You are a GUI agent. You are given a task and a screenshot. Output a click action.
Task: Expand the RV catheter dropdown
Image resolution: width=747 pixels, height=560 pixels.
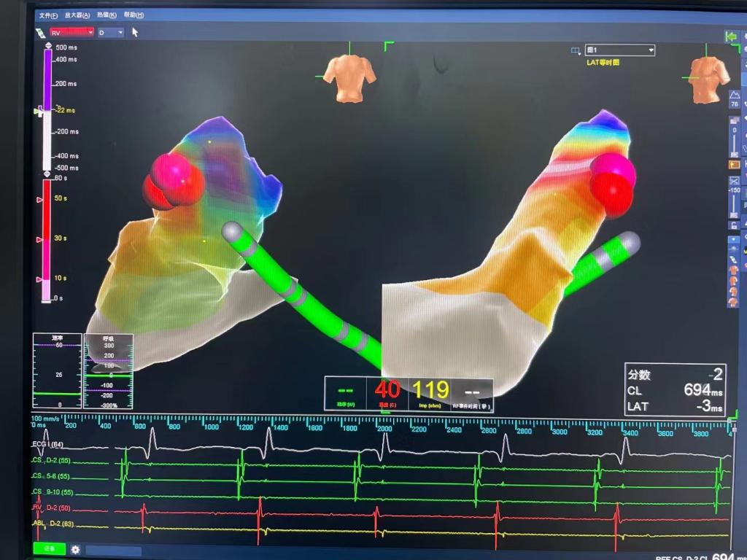(71, 32)
